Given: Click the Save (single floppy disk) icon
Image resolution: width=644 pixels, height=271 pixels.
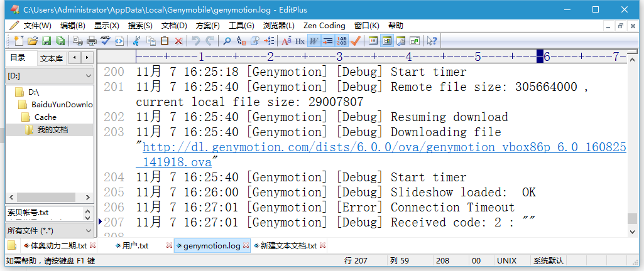Looking at the screenshot, I should 46,41.
